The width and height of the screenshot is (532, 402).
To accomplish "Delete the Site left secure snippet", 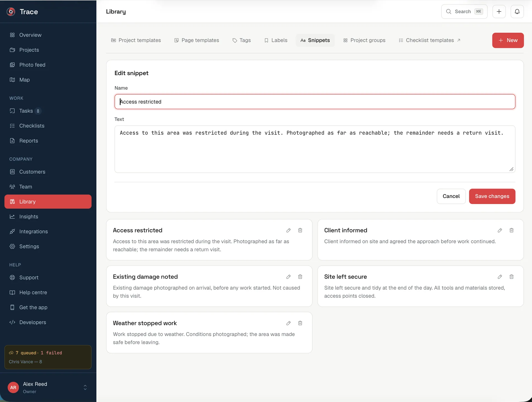I will click(511, 277).
